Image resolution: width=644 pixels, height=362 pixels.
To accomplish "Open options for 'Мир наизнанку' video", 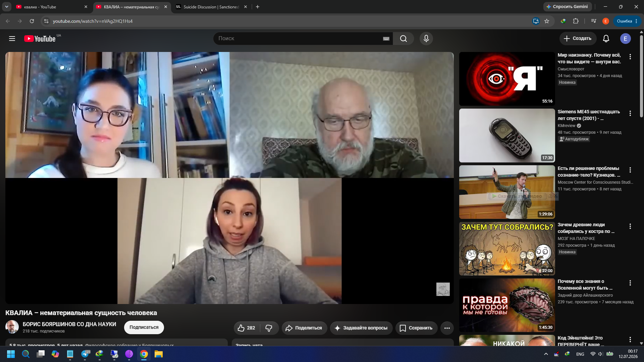I will click(630, 57).
